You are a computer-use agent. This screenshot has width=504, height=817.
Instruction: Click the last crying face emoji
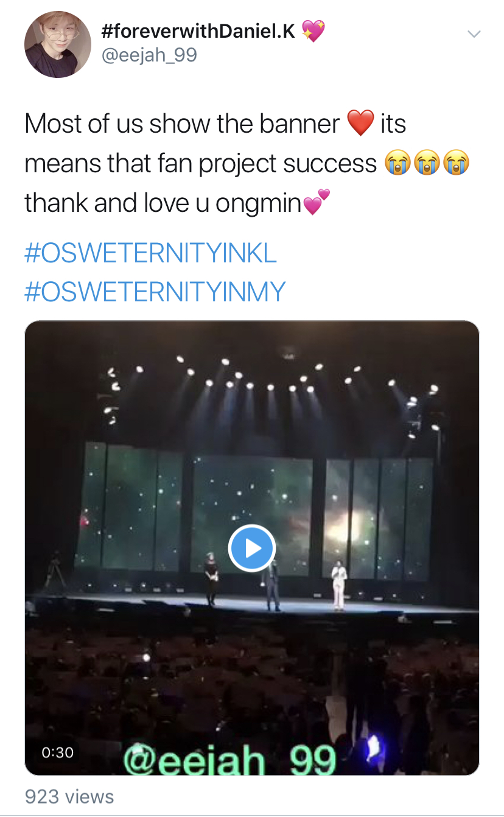click(457, 164)
